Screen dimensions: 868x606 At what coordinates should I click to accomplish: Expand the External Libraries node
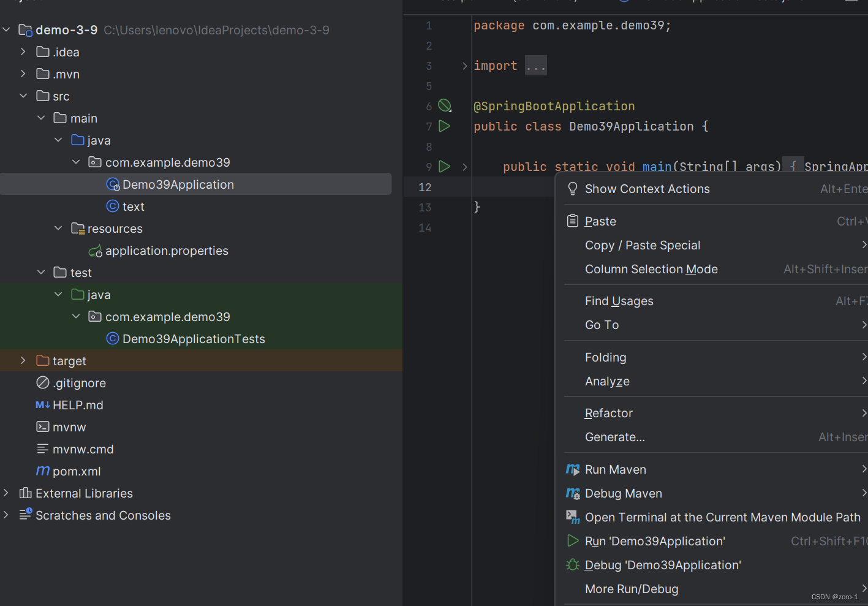click(6, 493)
